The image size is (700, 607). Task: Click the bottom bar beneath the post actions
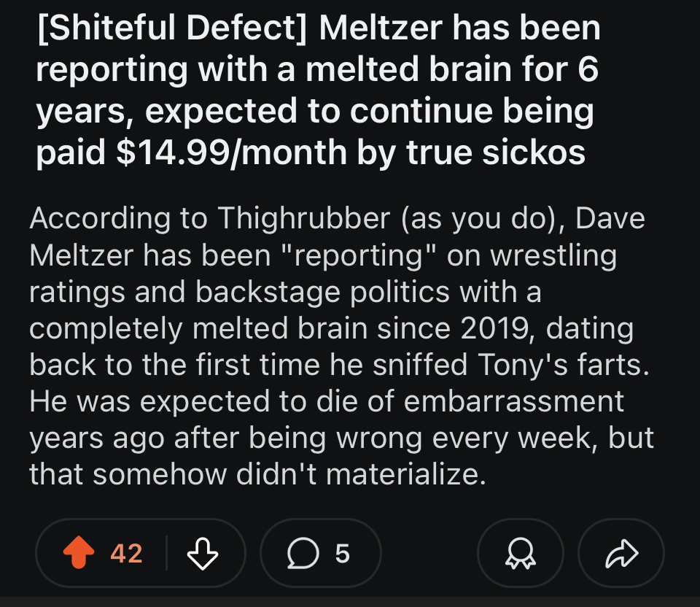pyautogui.click(x=350, y=602)
